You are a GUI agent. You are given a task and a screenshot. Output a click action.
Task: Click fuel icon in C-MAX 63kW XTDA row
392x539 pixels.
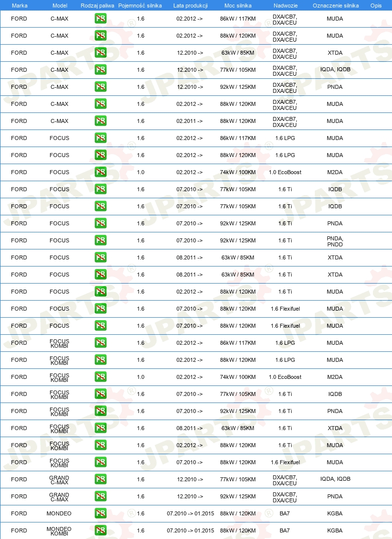[101, 53]
